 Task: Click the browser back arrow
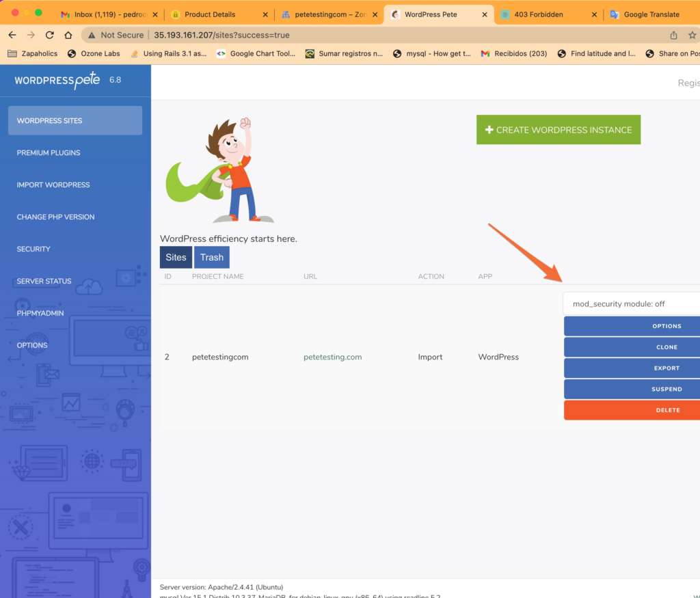pos(12,35)
